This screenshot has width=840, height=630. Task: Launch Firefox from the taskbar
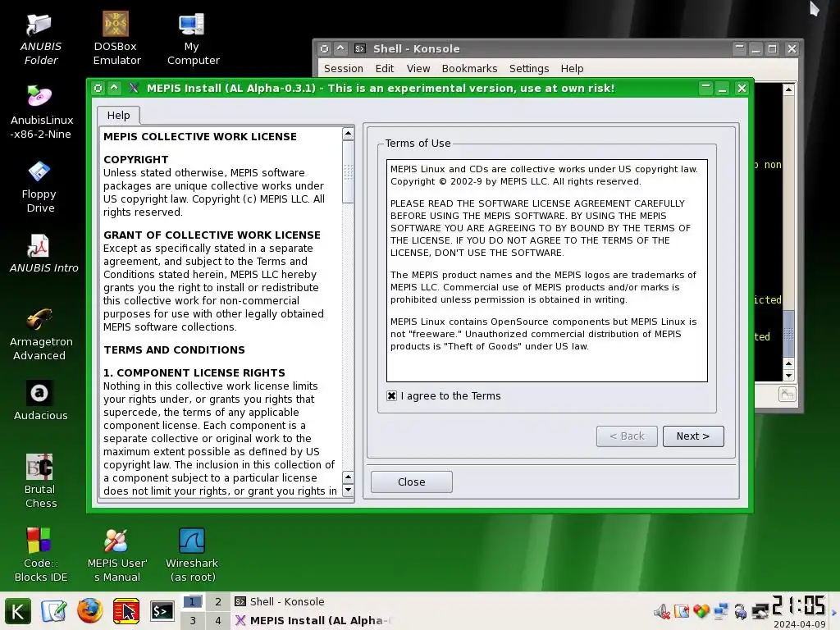[x=90, y=610]
